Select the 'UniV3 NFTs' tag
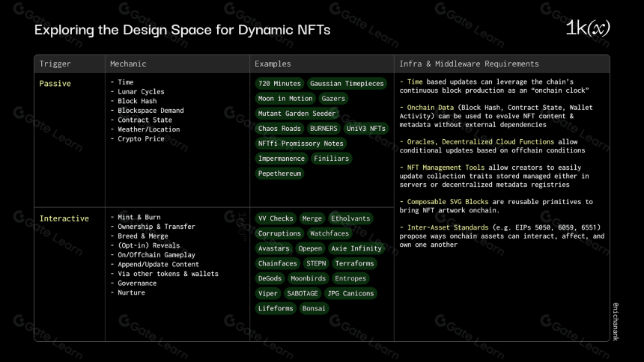This screenshot has width=644, height=362. (366, 129)
